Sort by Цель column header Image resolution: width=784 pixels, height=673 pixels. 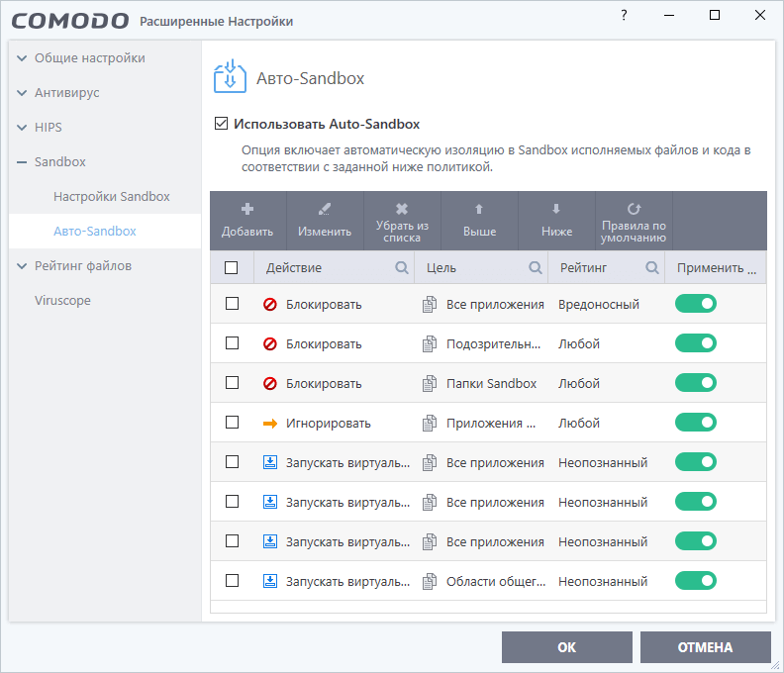(441, 267)
